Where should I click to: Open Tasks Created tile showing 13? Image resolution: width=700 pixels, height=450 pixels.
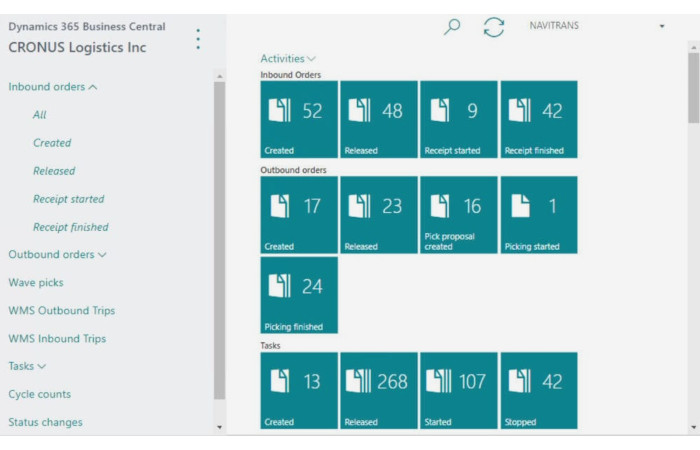(299, 391)
